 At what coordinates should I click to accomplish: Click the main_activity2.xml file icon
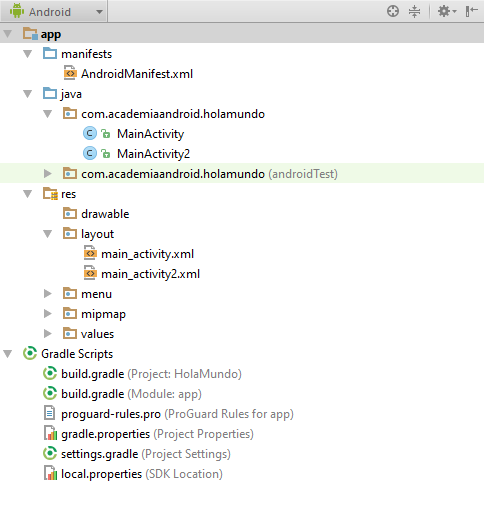[90, 273]
